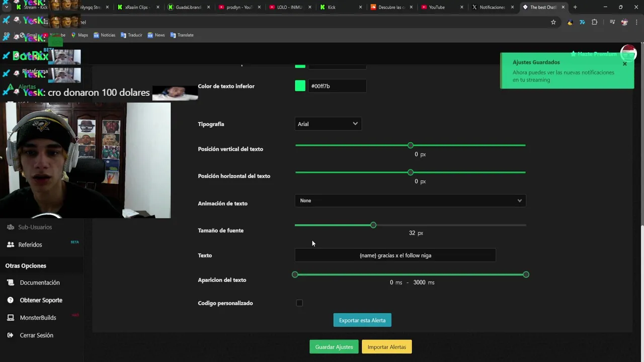
Task: Open Referidos in the sidebar
Action: tap(30, 245)
